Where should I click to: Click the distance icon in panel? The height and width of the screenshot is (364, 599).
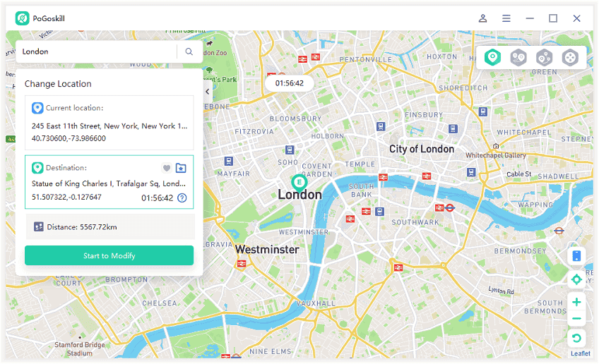[39, 227]
